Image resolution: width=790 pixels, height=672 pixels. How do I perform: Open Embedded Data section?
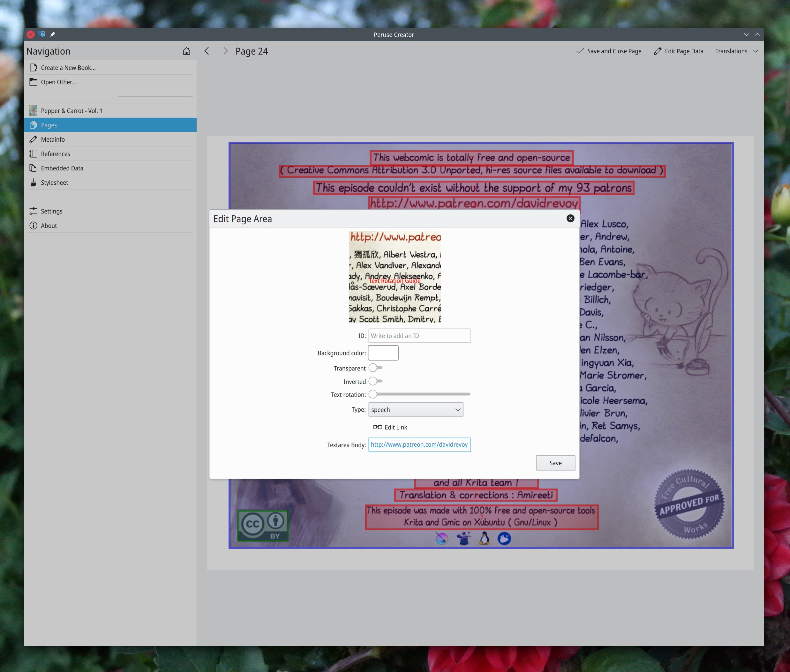(x=62, y=168)
